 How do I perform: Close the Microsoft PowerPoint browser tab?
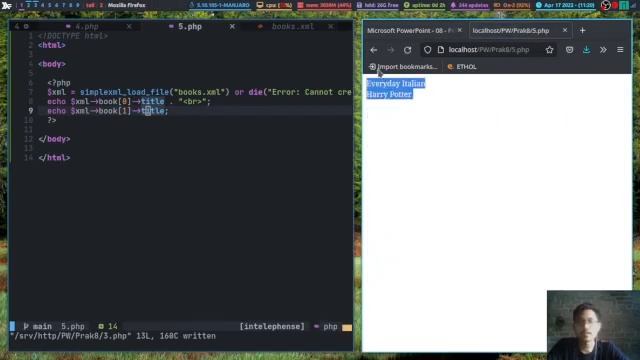(460, 30)
